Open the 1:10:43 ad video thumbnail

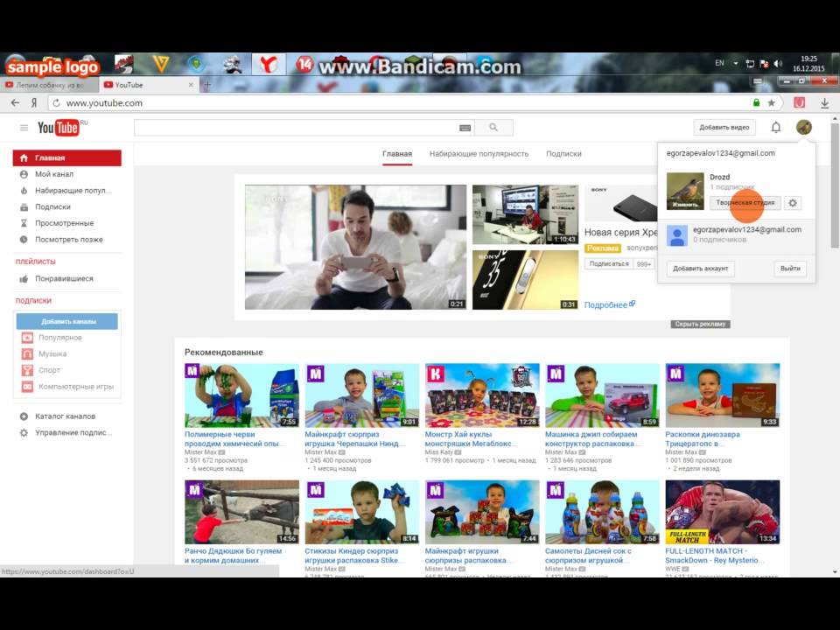pyautogui.click(x=525, y=215)
